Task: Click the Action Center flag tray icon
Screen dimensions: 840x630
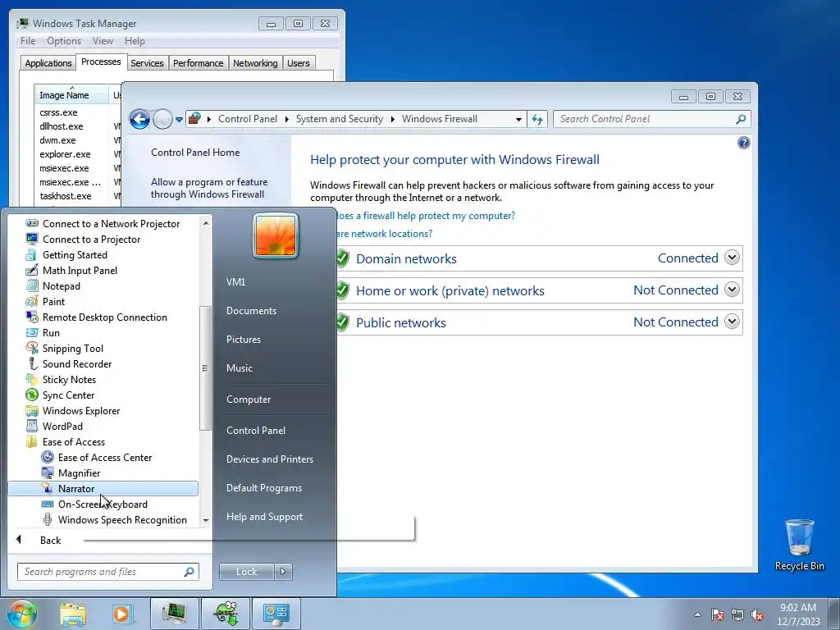Action: pyautogui.click(x=718, y=614)
